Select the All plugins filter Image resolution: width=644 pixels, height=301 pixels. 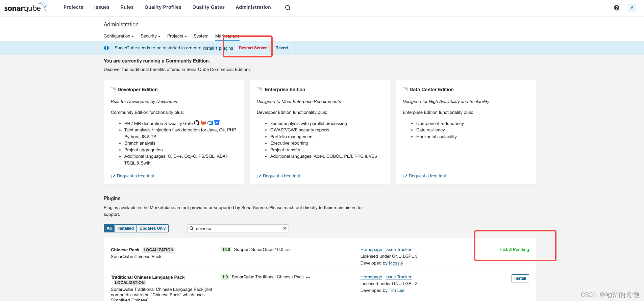click(109, 228)
